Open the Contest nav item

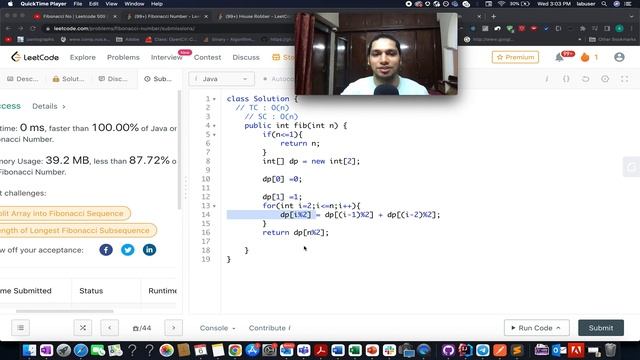click(207, 57)
